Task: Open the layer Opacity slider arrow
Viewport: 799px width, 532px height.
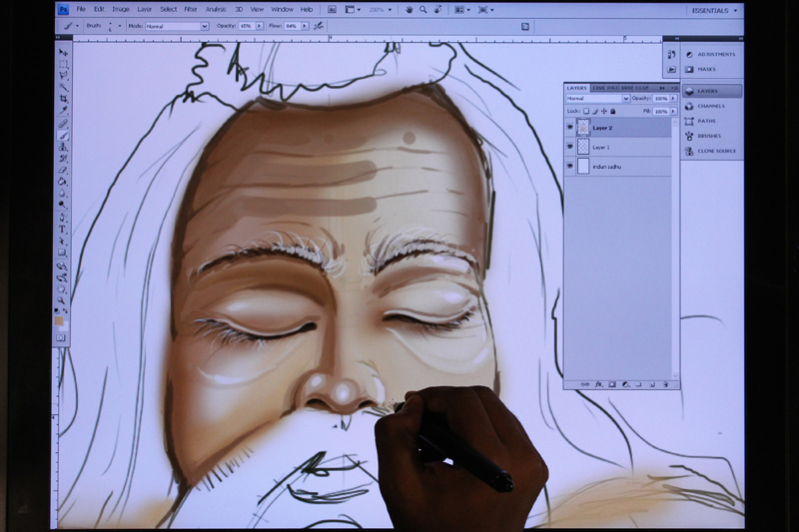Action: (x=672, y=99)
